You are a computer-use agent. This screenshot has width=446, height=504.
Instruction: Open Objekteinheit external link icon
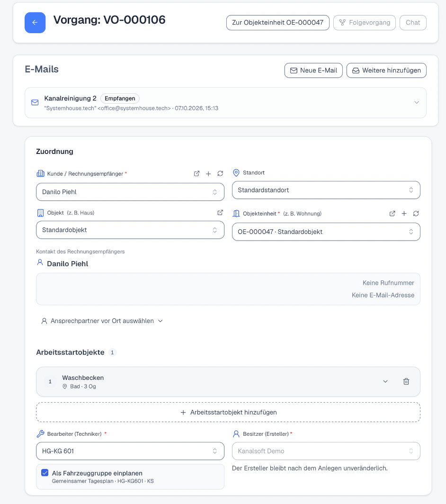[x=392, y=214]
